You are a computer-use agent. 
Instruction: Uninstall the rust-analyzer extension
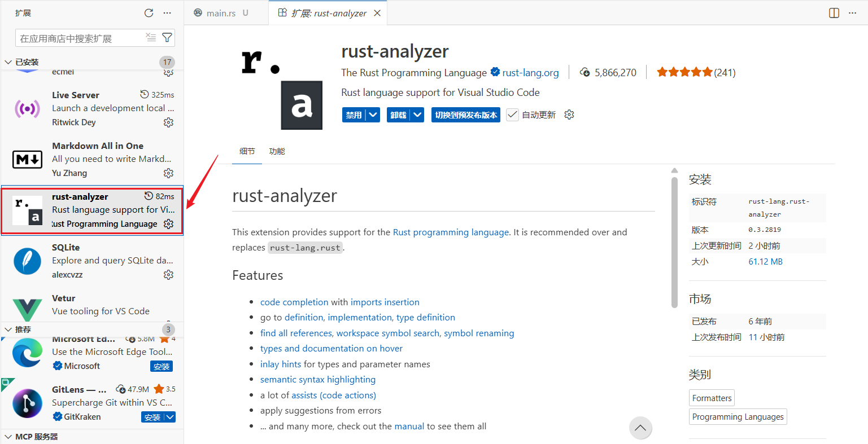point(399,115)
